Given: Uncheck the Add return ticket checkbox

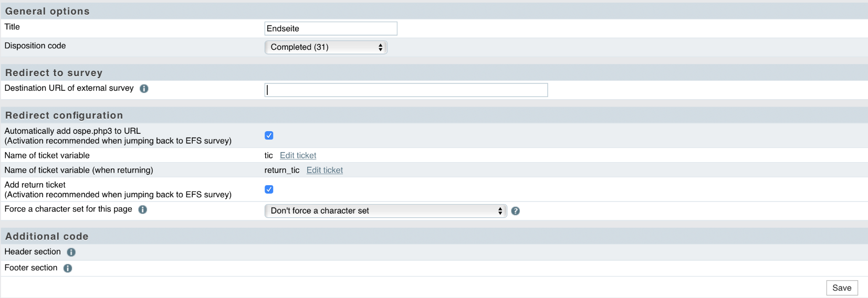Looking at the screenshot, I should tap(269, 189).
